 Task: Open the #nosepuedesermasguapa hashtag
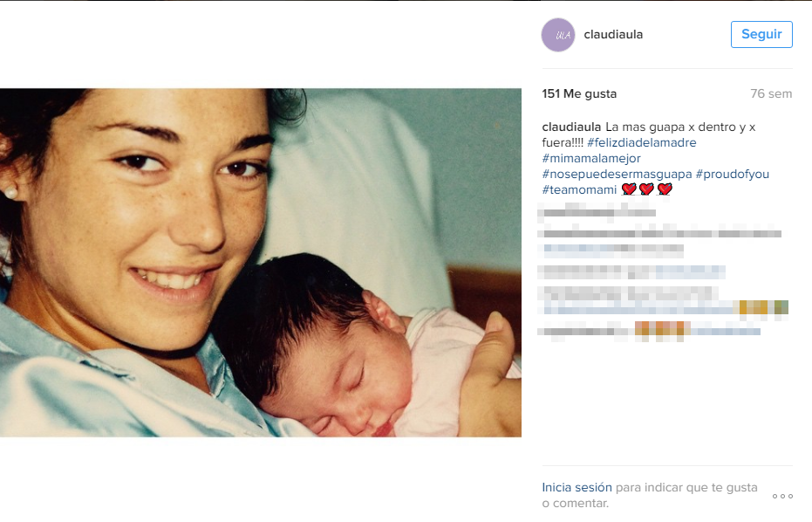click(x=617, y=175)
